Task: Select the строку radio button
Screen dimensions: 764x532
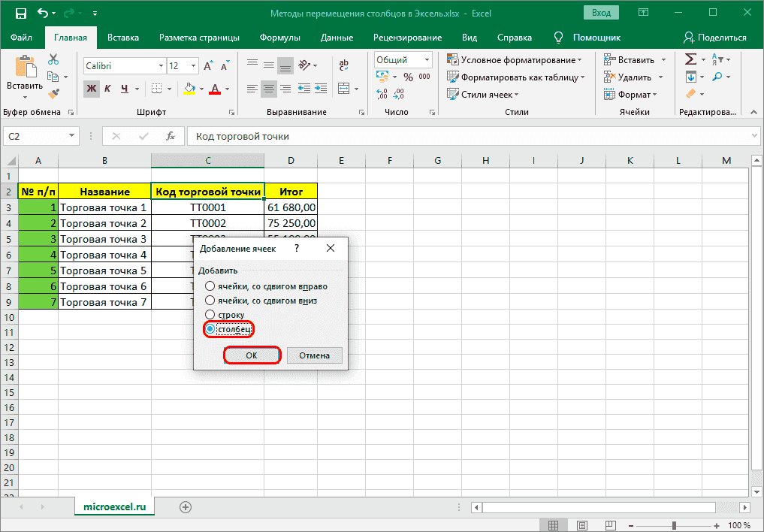Action: pos(209,314)
